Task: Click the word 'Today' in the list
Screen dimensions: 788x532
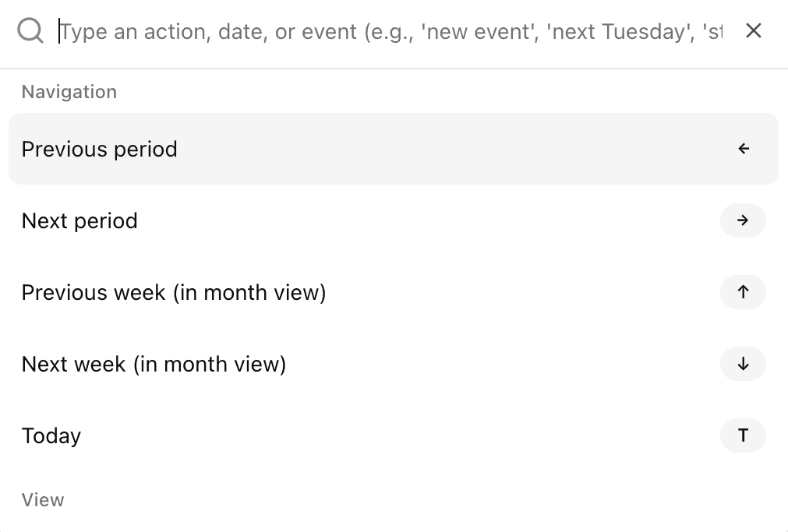Action: pyautogui.click(x=51, y=435)
